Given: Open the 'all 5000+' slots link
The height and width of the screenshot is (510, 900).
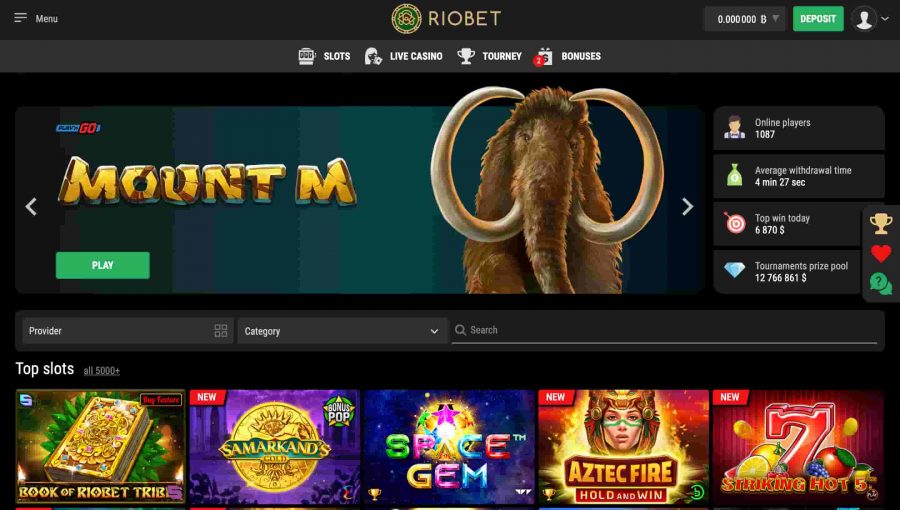Looking at the screenshot, I should (x=102, y=371).
